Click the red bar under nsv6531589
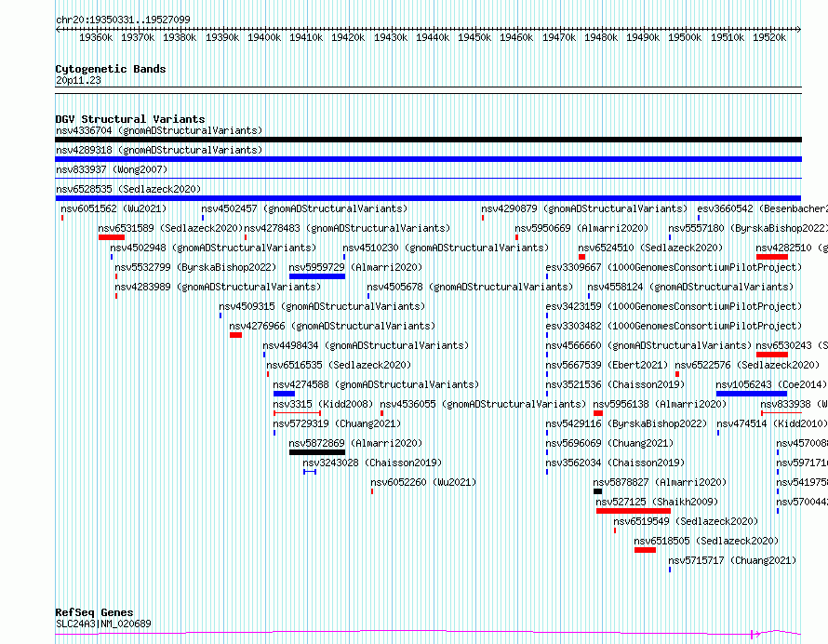 pos(112,237)
